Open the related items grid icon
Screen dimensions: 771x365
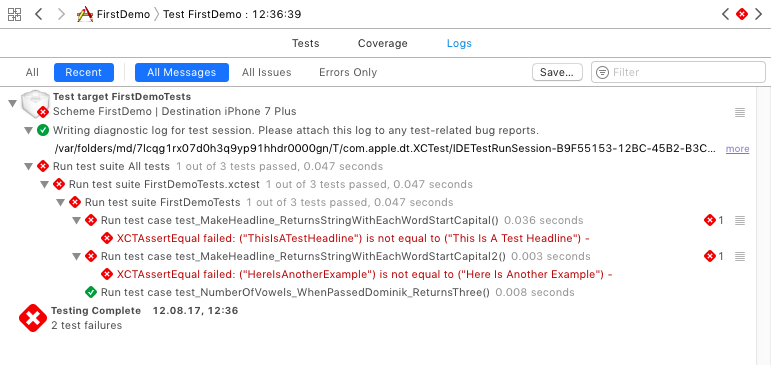click(15, 14)
